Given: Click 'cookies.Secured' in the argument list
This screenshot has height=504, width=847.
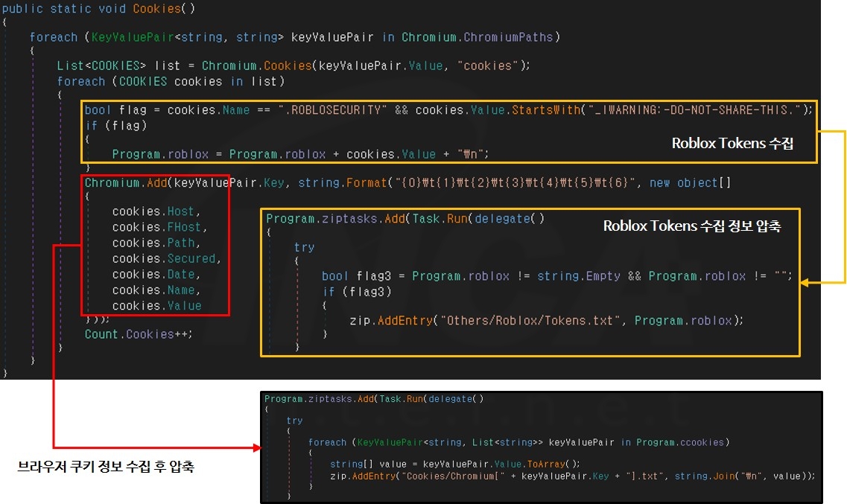Looking at the screenshot, I should click(x=166, y=258).
